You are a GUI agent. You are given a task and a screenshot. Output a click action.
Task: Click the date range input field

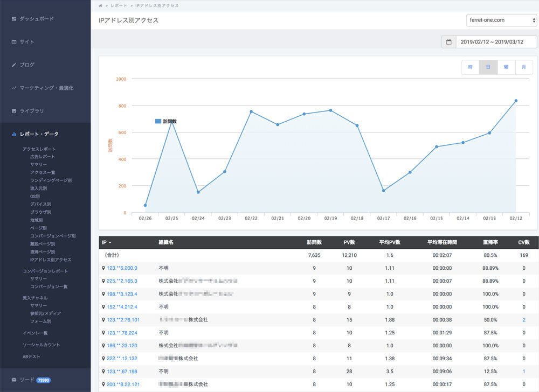[x=496, y=41]
